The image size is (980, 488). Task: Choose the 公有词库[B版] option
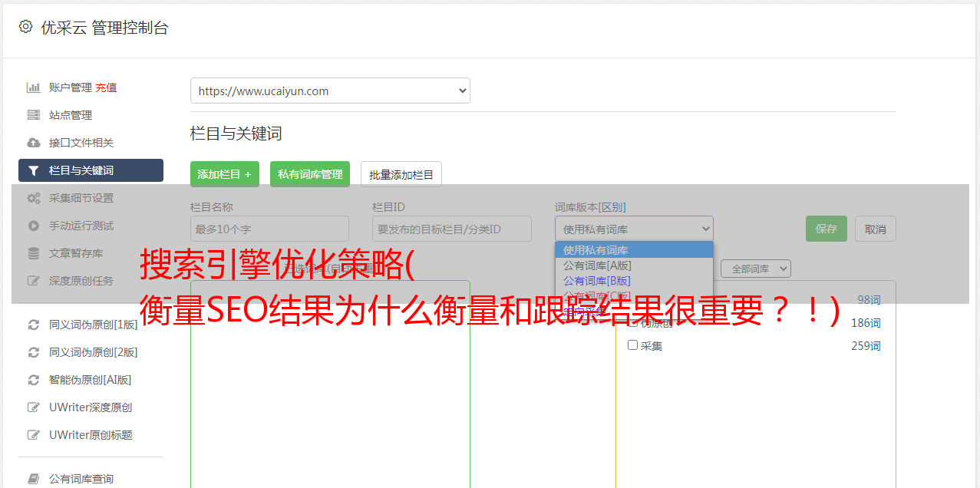(x=634, y=280)
